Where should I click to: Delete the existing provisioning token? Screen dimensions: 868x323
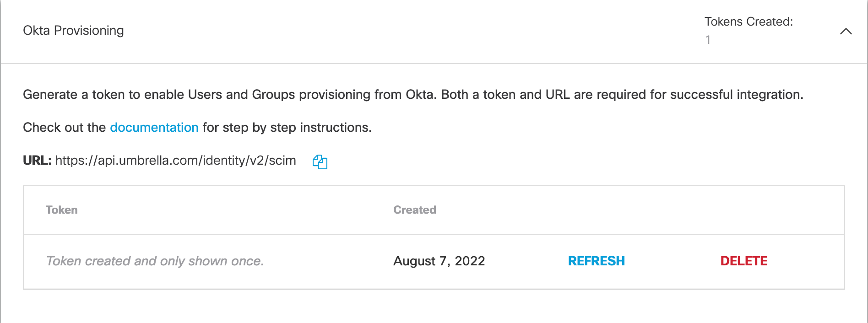click(743, 261)
